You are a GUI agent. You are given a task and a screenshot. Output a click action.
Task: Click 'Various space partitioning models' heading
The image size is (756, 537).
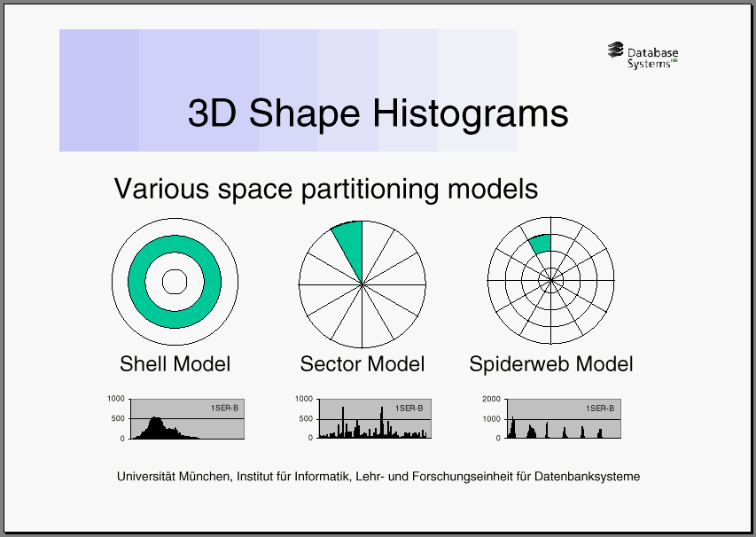pos(326,189)
